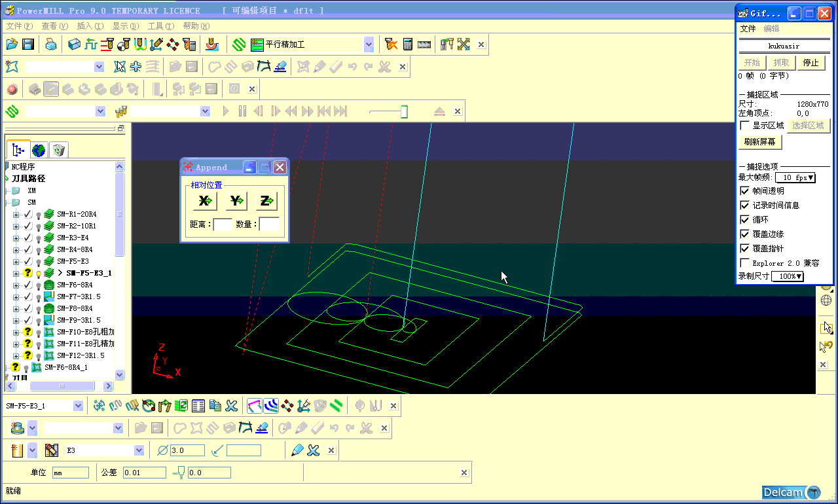Click the create boundary star icon
This screenshot has height=504, width=838.
[12, 67]
